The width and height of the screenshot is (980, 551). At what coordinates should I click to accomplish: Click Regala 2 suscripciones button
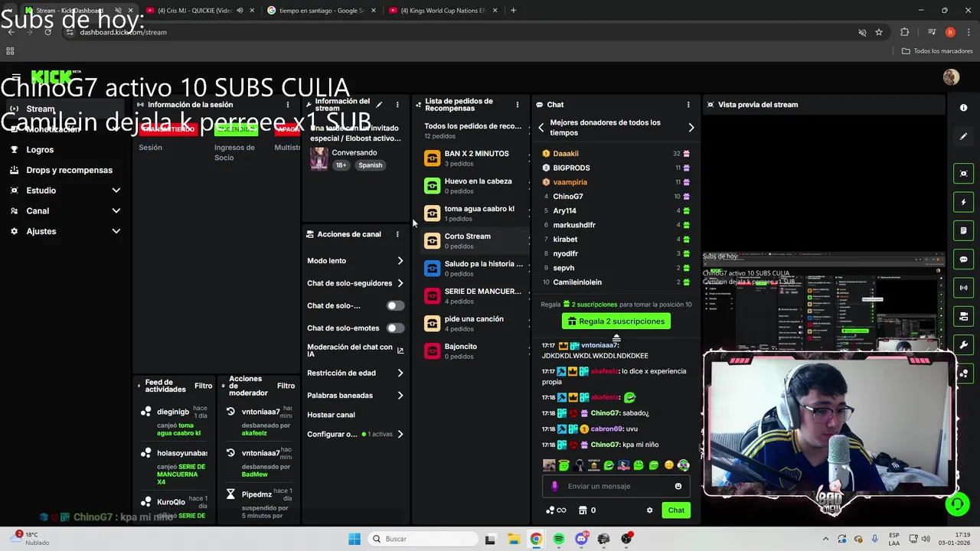(x=616, y=321)
